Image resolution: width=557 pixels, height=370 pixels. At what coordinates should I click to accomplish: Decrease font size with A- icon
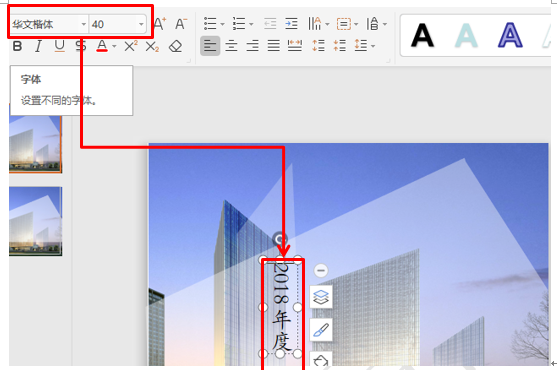(181, 24)
